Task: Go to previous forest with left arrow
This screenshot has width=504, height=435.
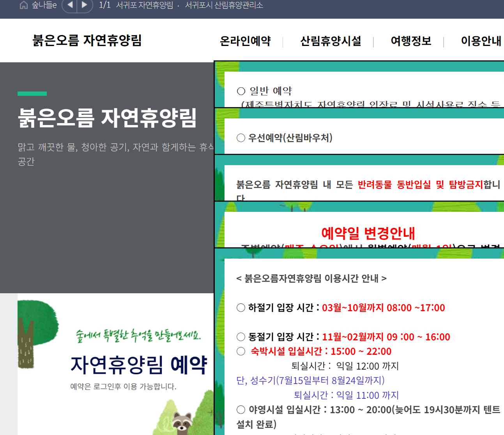Action: pos(70,5)
